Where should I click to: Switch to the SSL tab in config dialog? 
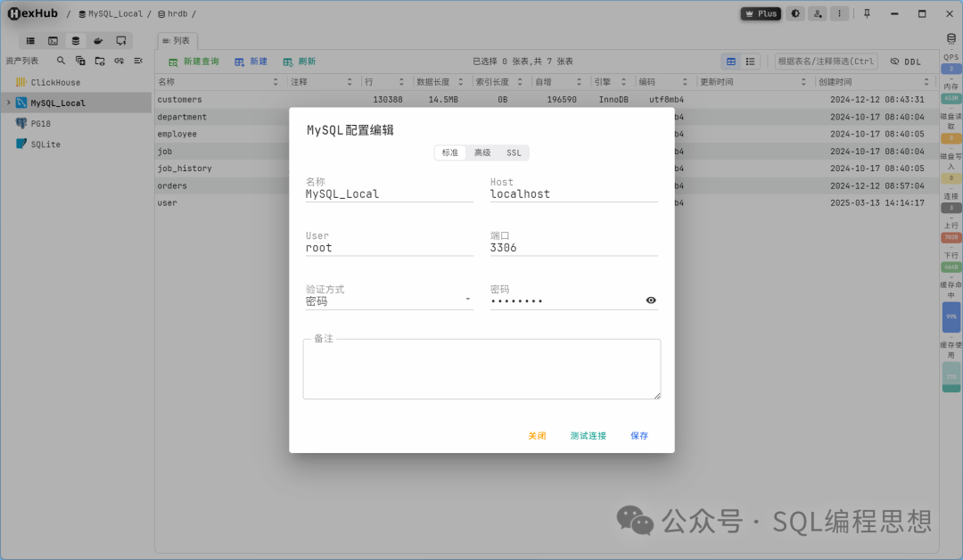point(514,152)
